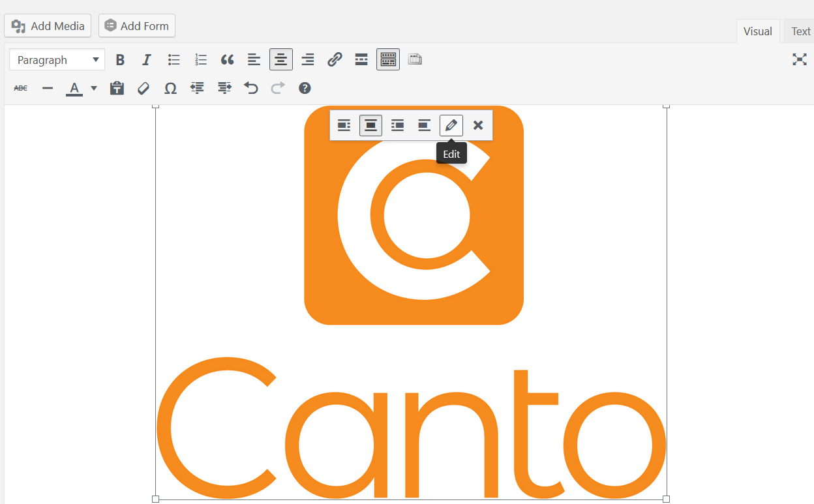Viewport: 814px width, 504px height.
Task: Insert a horizontal line
Action: pyautogui.click(x=48, y=88)
